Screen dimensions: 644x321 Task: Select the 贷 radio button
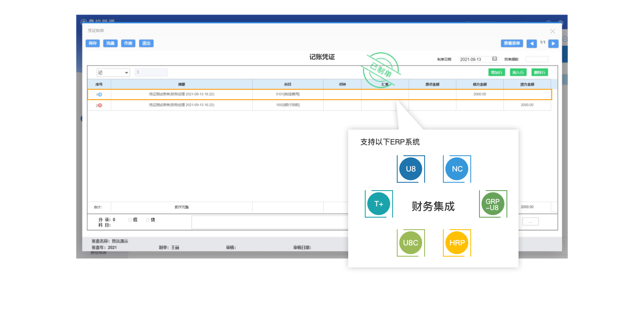tap(148, 220)
